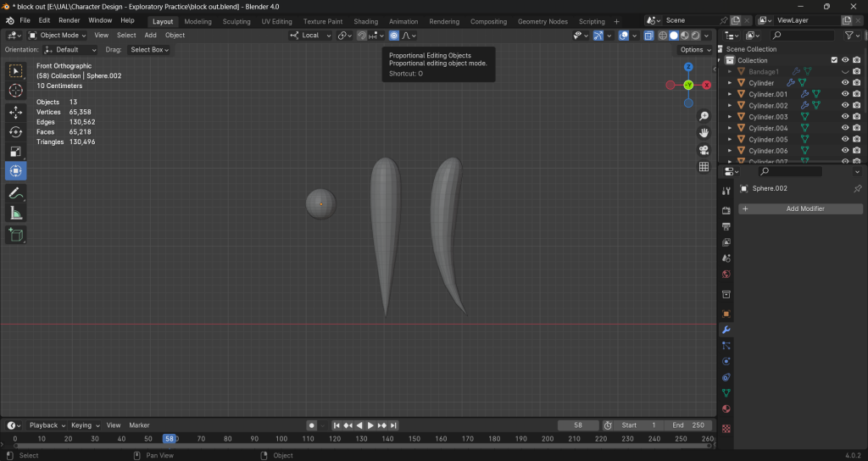Viewport: 868px width, 461px height.
Task: Toggle snapping magnet in header
Action: click(361, 36)
